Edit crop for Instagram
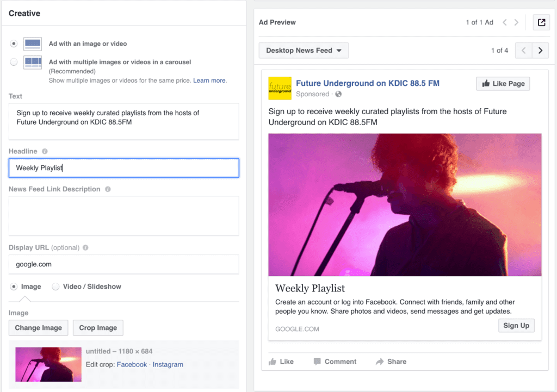Image resolution: width=557 pixels, height=392 pixels. (x=168, y=364)
